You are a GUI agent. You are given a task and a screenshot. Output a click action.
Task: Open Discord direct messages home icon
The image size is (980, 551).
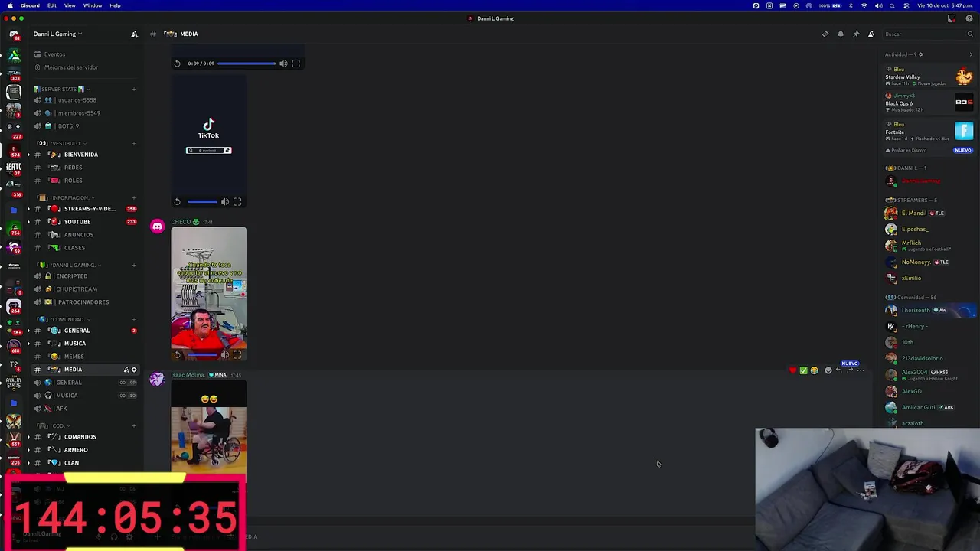point(14,34)
